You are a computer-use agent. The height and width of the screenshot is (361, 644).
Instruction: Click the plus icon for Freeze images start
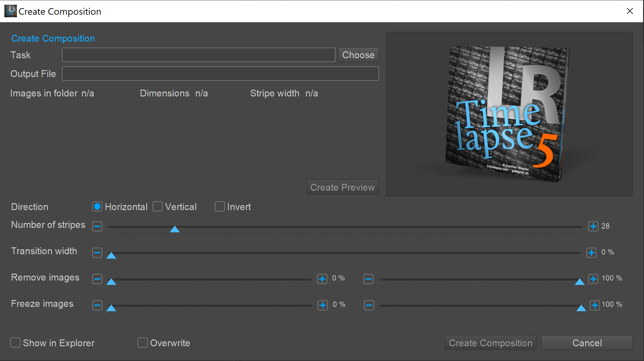322,305
